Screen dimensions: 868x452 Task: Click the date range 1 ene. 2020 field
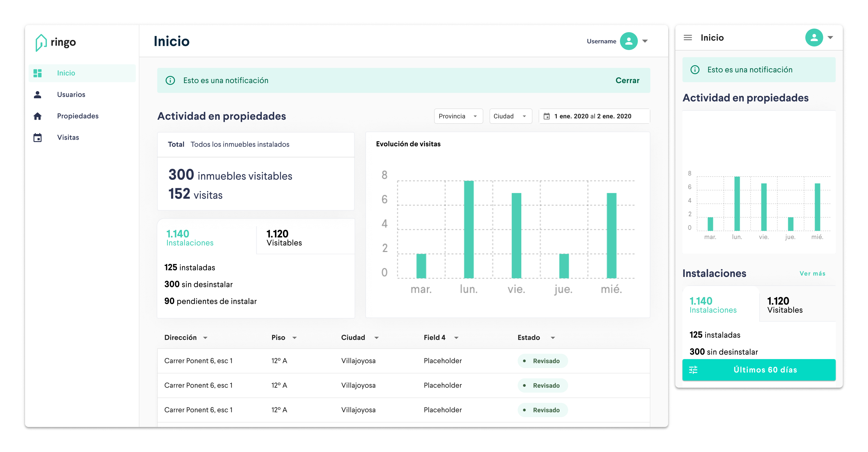(594, 116)
